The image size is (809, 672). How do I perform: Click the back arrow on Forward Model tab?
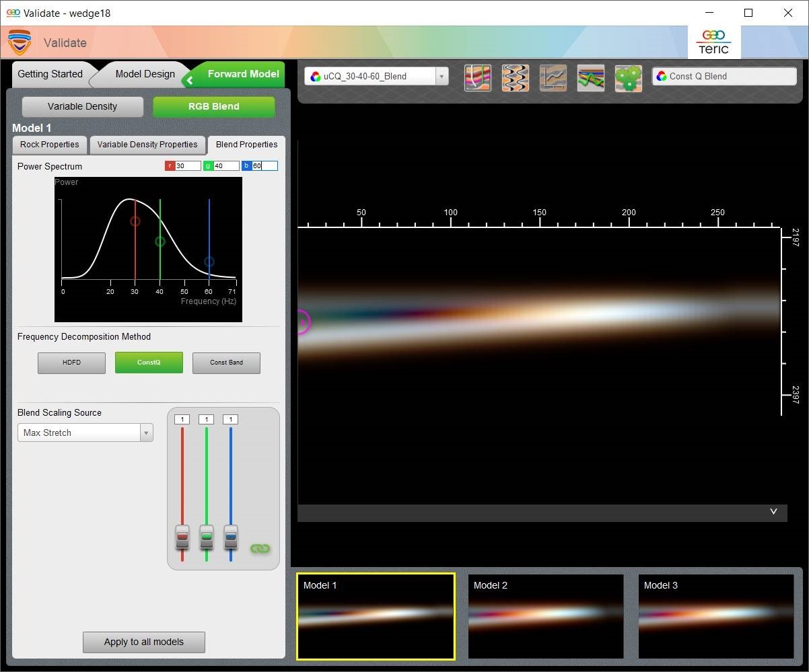point(190,80)
